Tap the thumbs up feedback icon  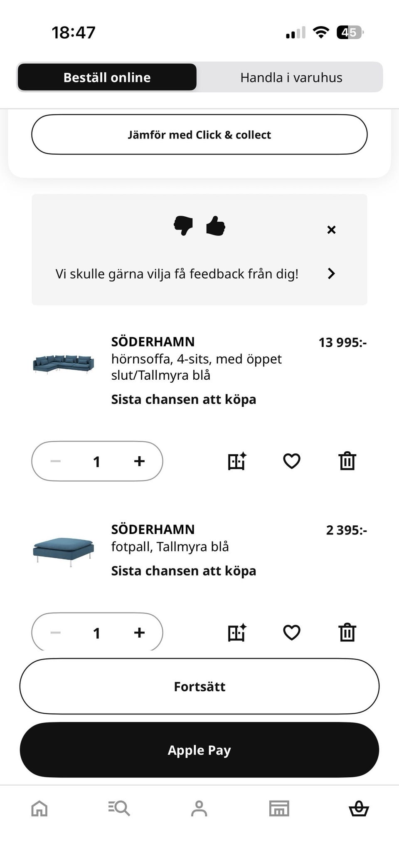[216, 226]
